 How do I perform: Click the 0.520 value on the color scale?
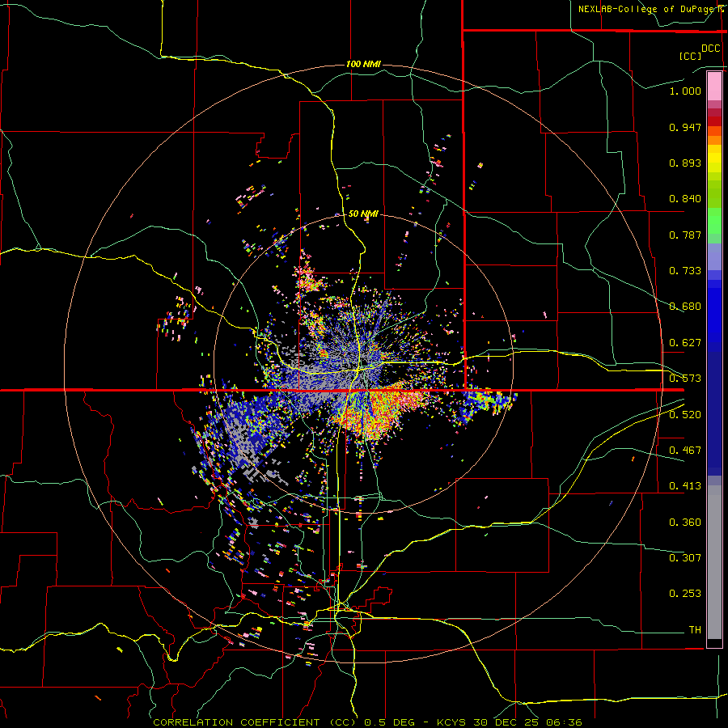(685, 415)
